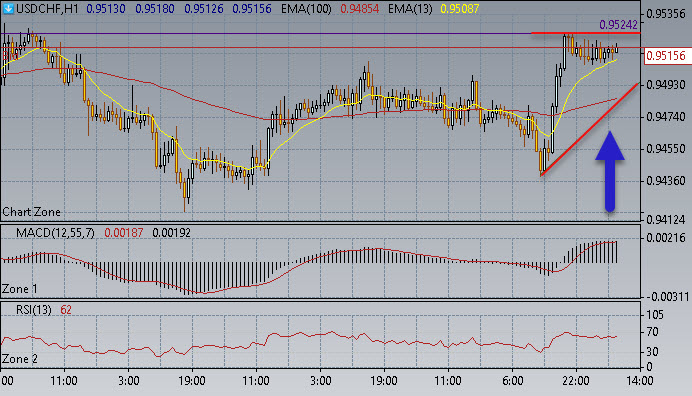Click the MACD signal value 0.00192
The height and width of the screenshot is (396, 692).
(171, 233)
